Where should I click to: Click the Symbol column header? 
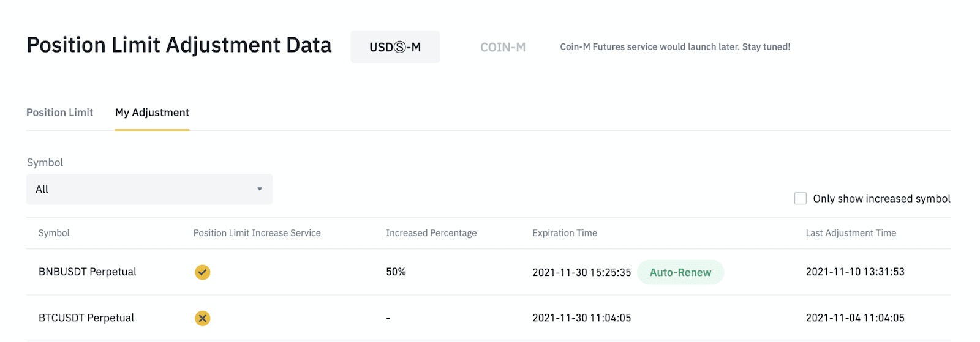click(54, 233)
